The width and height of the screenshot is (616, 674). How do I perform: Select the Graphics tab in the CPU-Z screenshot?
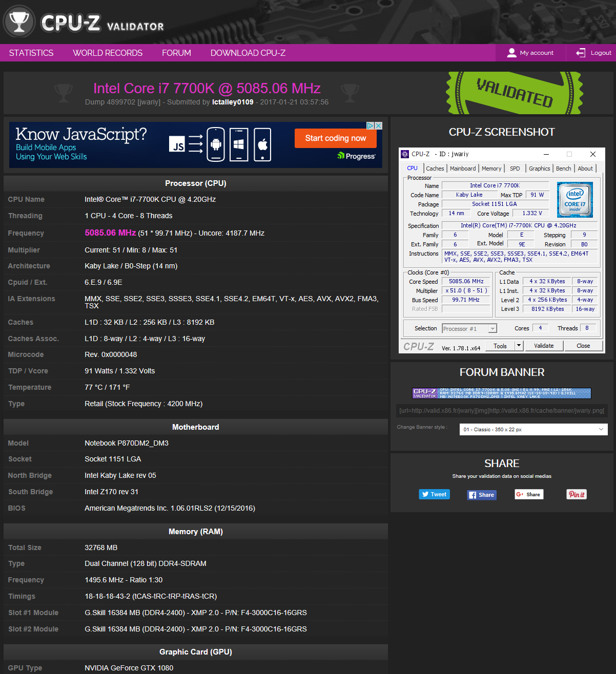pyautogui.click(x=540, y=168)
